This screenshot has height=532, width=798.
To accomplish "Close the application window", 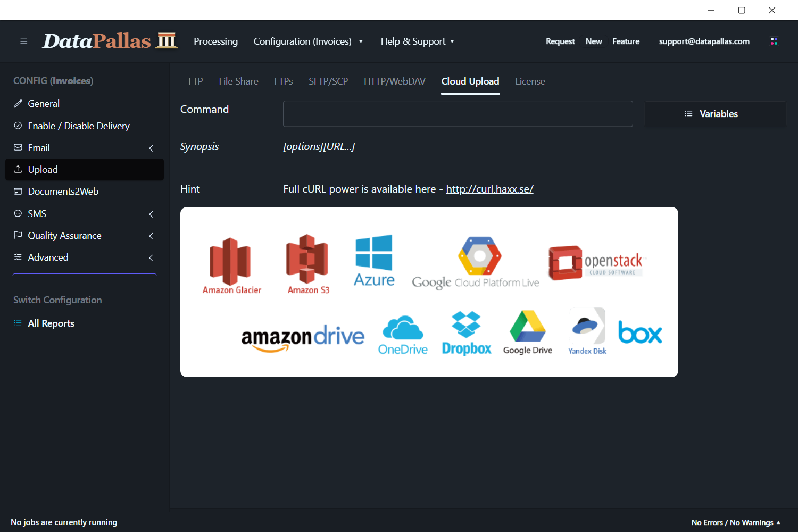I will point(772,10).
